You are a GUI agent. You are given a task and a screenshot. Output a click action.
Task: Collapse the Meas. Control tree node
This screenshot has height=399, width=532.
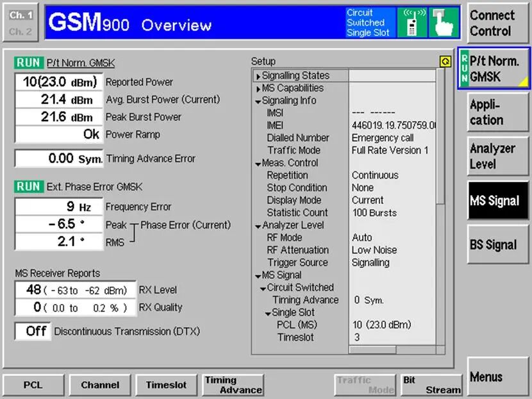tap(258, 164)
